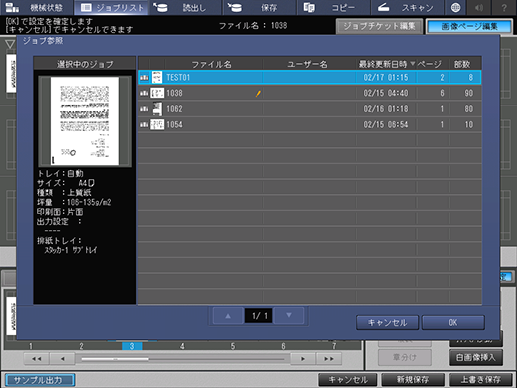Screen dimensions: 517x388
Task: Open help with the question mark icon
Action: coord(504,7)
